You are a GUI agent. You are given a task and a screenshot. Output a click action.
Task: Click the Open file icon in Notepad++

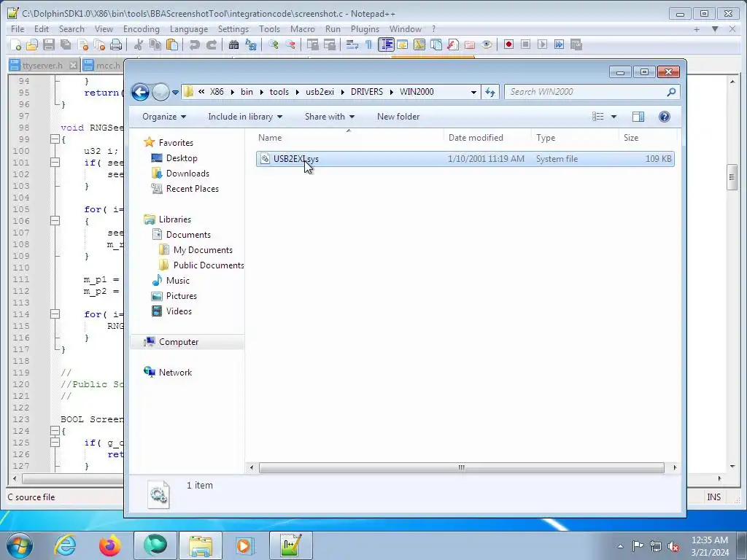(x=32, y=44)
